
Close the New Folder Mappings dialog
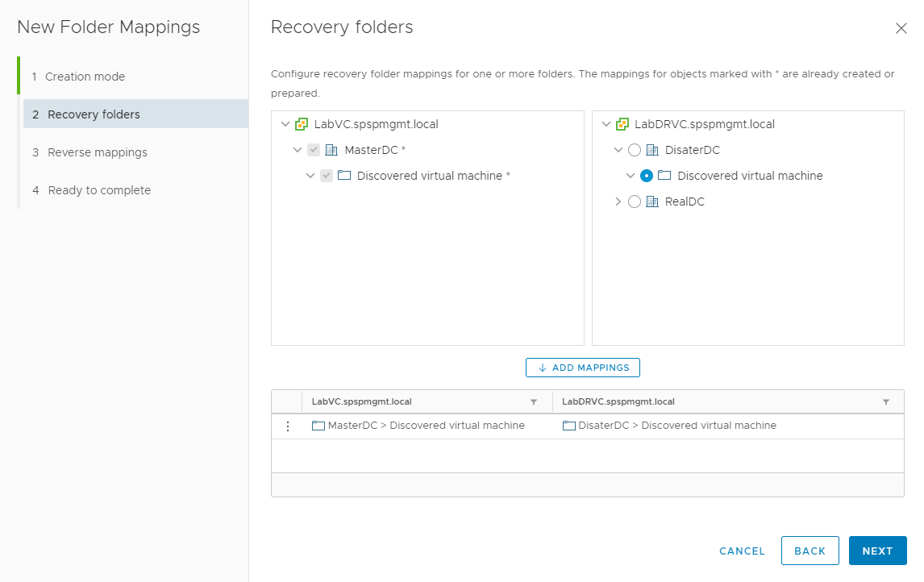[x=901, y=28]
